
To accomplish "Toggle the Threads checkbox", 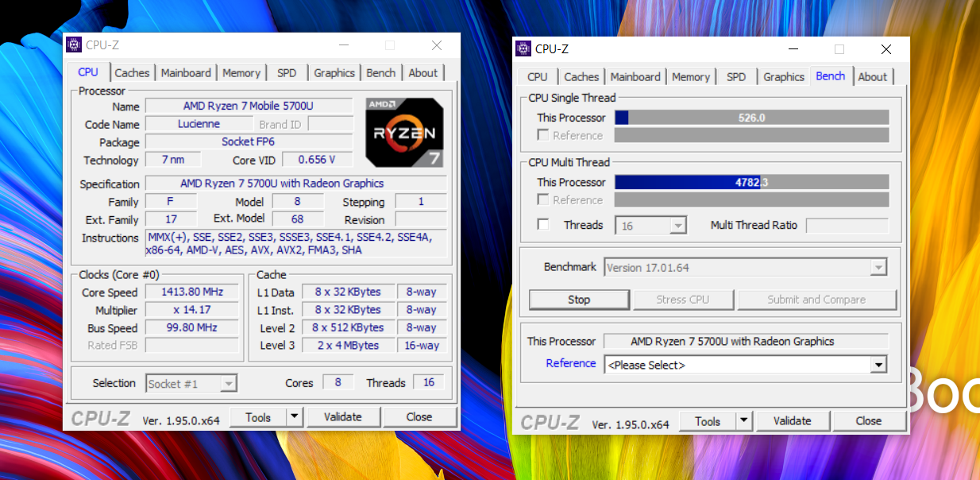I will tap(543, 225).
